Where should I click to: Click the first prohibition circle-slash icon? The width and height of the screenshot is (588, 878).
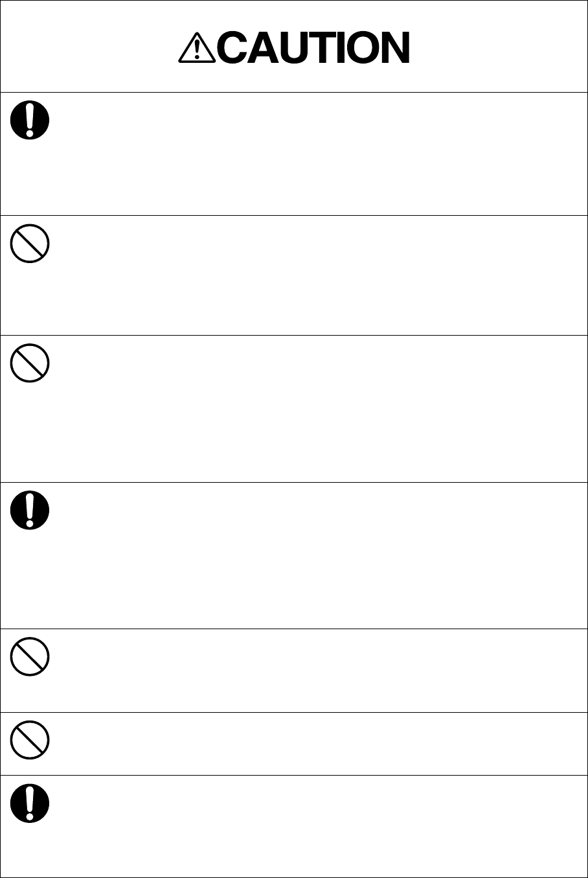(x=30, y=244)
